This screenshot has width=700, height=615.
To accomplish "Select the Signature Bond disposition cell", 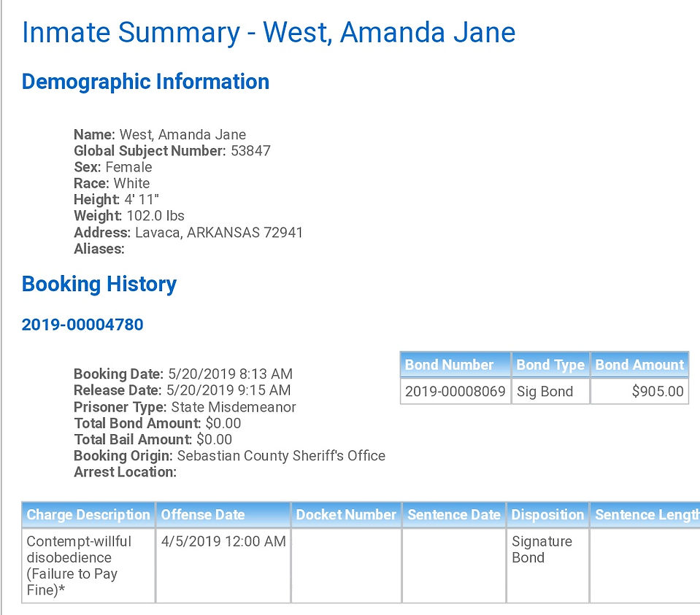I will coord(547,565).
